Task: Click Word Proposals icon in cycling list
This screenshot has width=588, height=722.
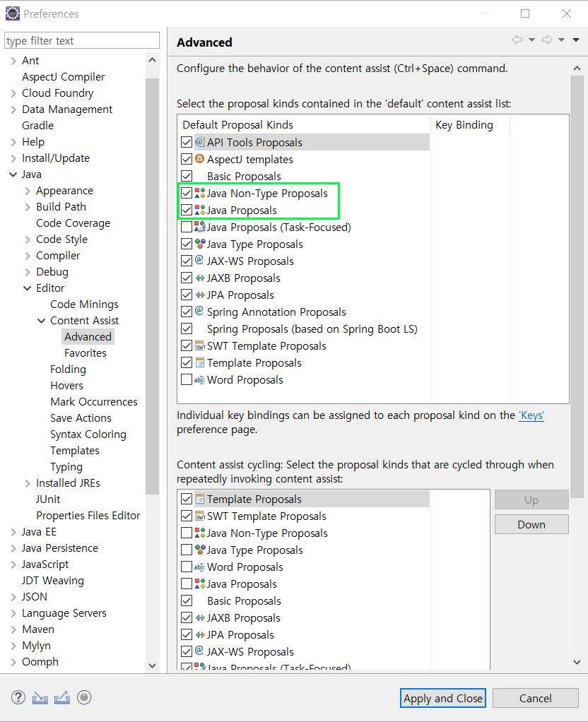Action: click(199, 567)
